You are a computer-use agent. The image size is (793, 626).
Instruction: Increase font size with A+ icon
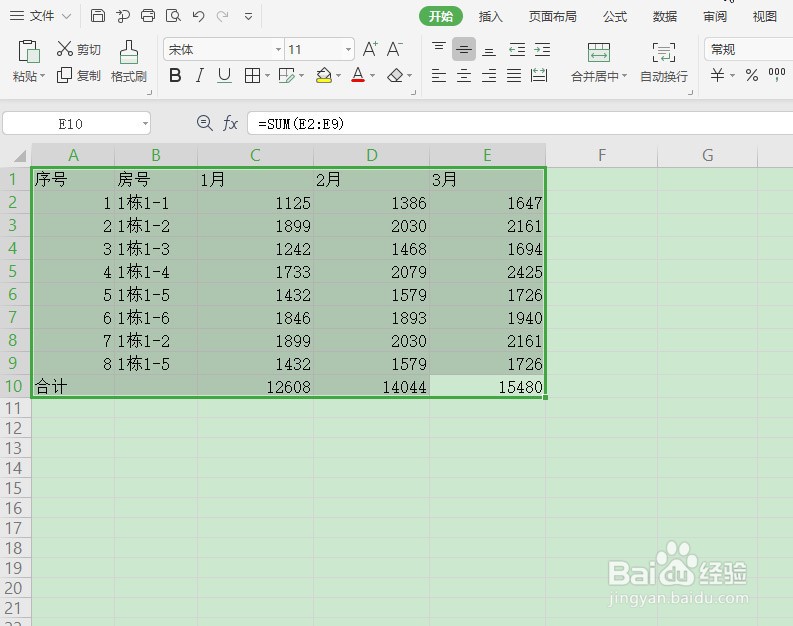370,49
